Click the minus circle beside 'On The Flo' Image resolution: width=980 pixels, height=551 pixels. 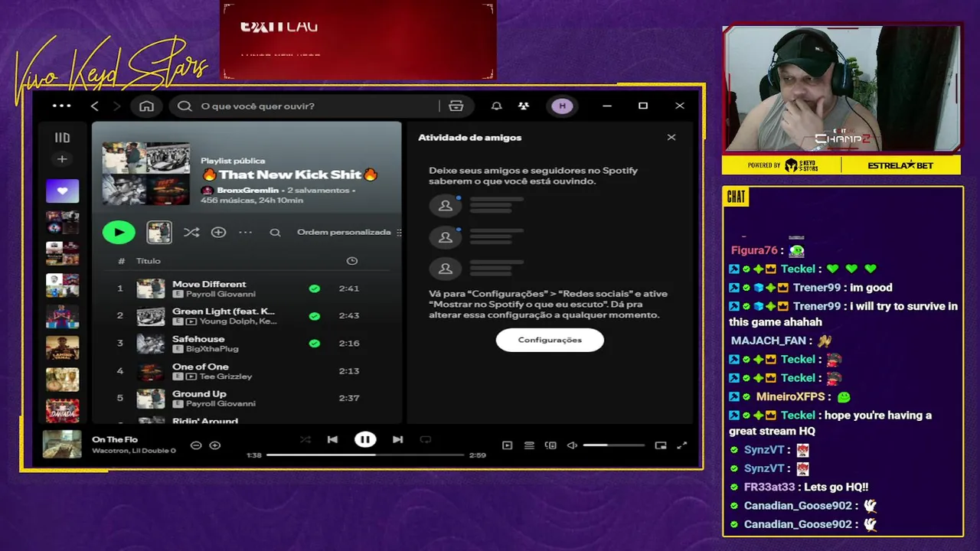[x=196, y=445]
